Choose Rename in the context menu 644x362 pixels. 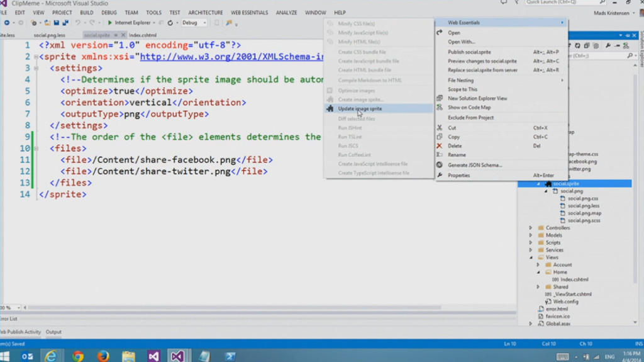point(501,155)
